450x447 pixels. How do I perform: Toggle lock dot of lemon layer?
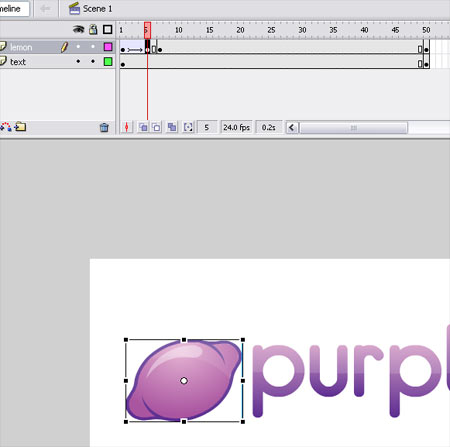click(93, 47)
